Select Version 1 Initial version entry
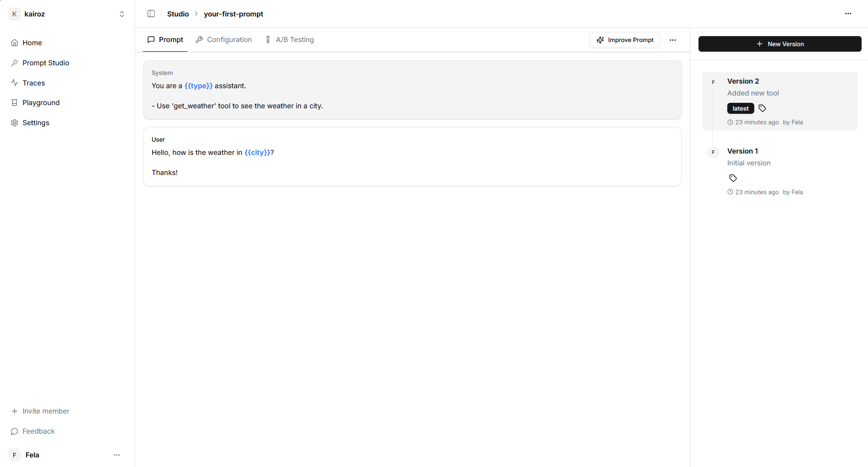The width and height of the screenshot is (868, 467). pos(748,157)
